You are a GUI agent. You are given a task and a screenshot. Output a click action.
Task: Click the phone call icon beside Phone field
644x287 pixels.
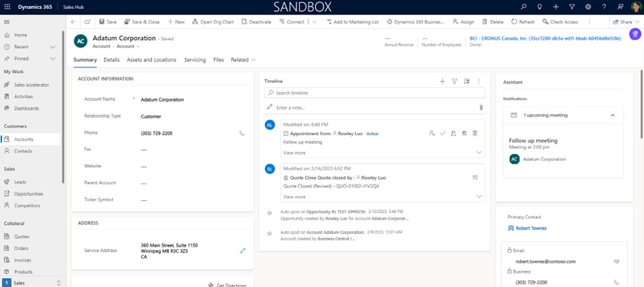pos(242,134)
